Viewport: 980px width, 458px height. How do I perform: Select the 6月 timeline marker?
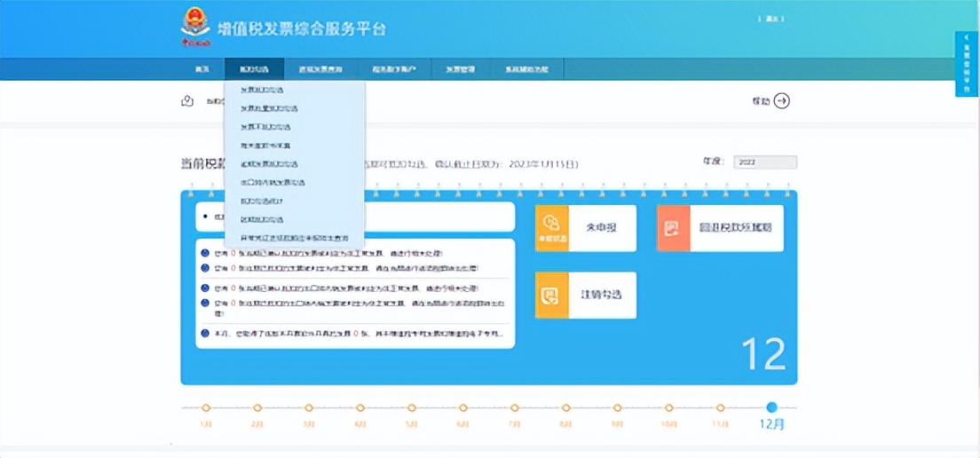pos(463,408)
